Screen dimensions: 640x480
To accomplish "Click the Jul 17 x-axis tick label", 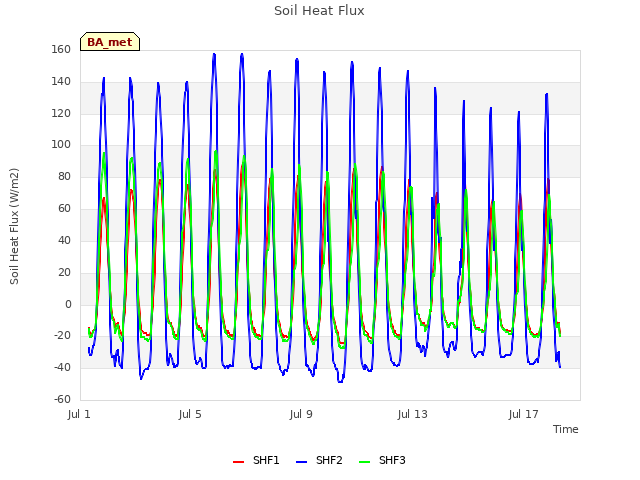I will coord(524,414).
